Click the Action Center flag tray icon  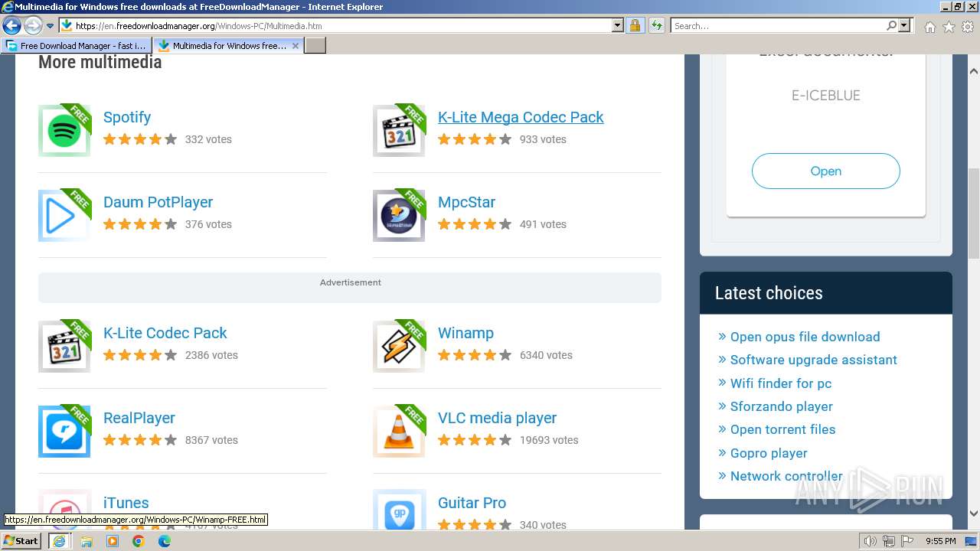coord(906,541)
